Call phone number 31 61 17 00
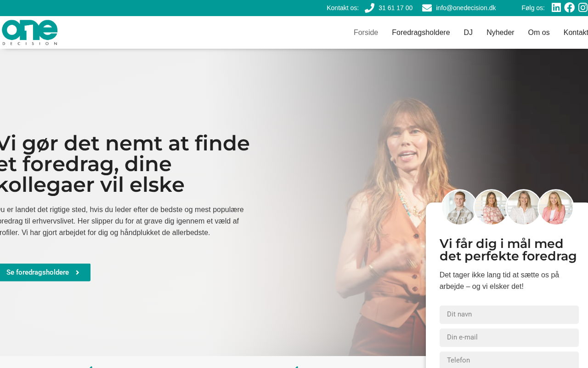The image size is (588, 368). tap(395, 8)
